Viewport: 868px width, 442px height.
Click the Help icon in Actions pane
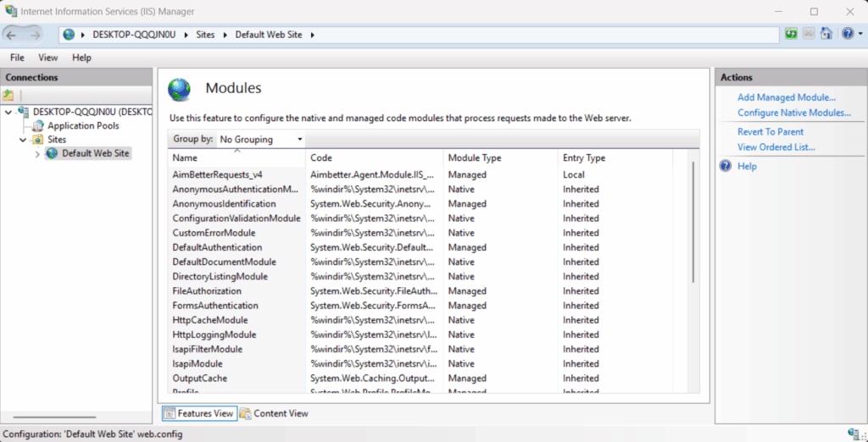pyautogui.click(x=726, y=167)
